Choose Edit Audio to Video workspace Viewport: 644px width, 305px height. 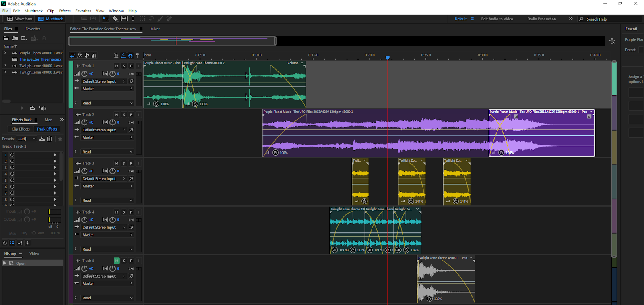(497, 19)
